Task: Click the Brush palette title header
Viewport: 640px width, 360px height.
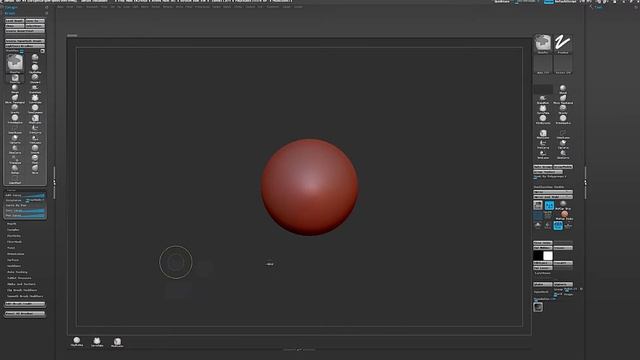Action: click(x=11, y=13)
